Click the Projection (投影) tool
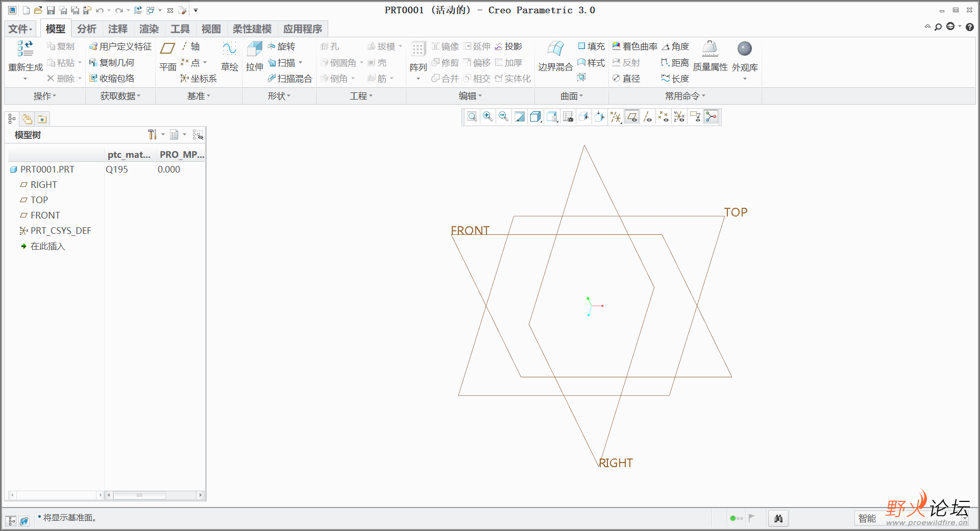The height and width of the screenshot is (531, 980). 508,46
